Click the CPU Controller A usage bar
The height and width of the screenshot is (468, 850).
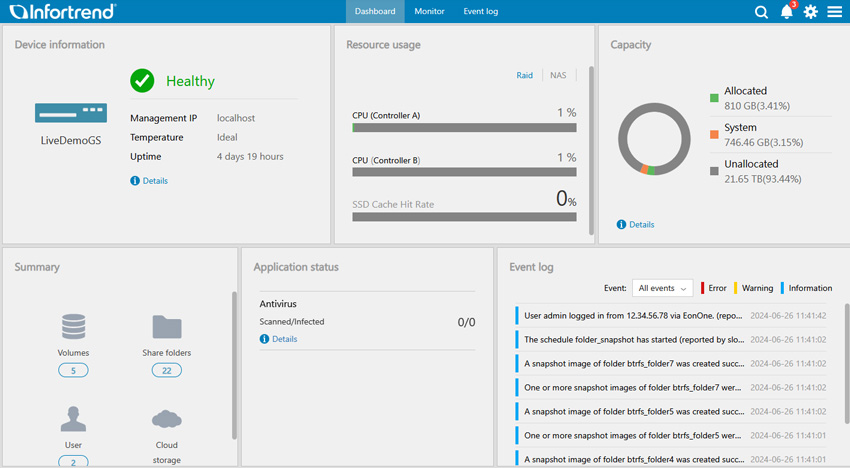pos(464,127)
